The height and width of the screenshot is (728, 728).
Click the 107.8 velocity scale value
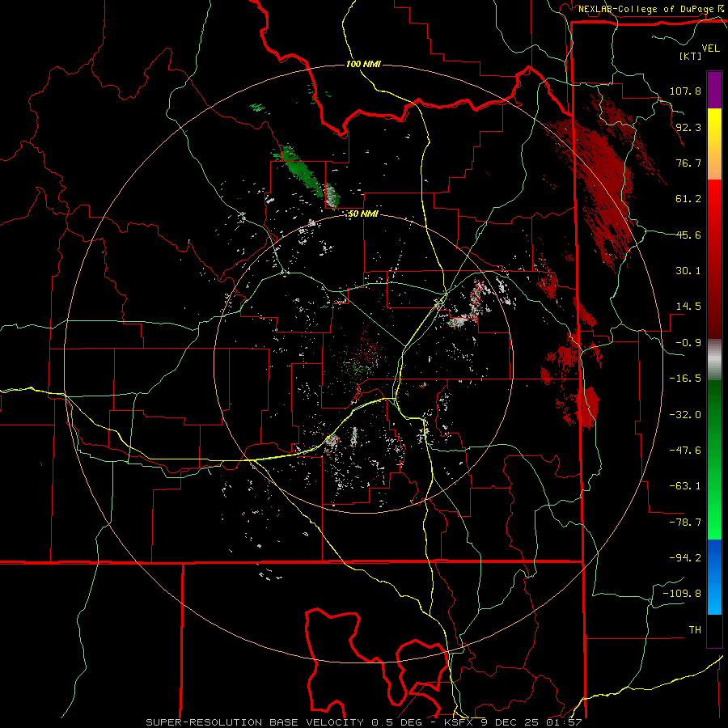[685, 91]
